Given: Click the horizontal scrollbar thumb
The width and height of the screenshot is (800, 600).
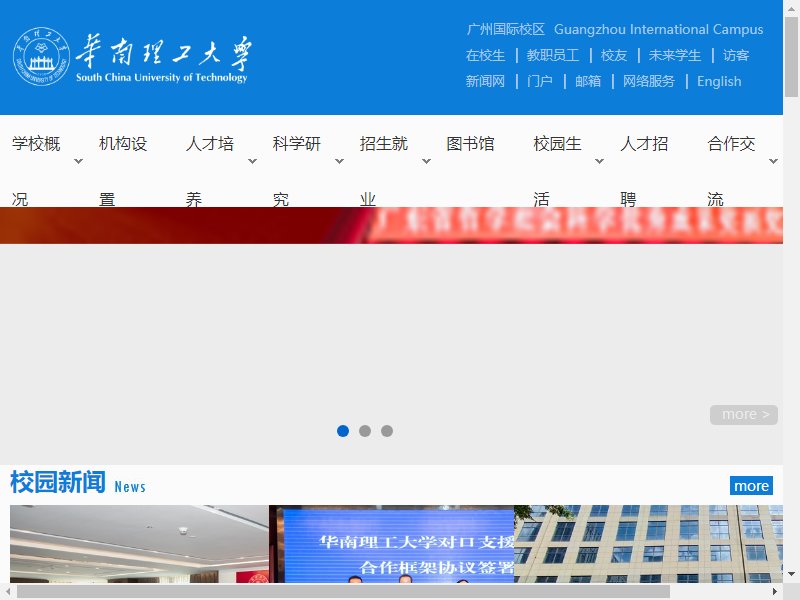Looking at the screenshot, I should [x=343, y=591].
